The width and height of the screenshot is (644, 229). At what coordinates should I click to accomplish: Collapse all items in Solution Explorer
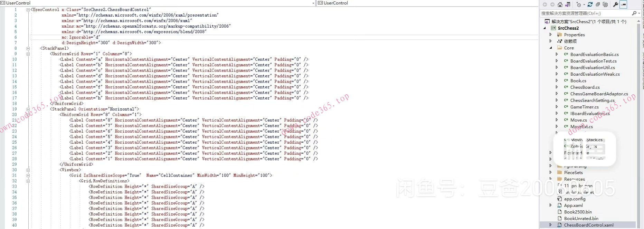pos(598,4)
